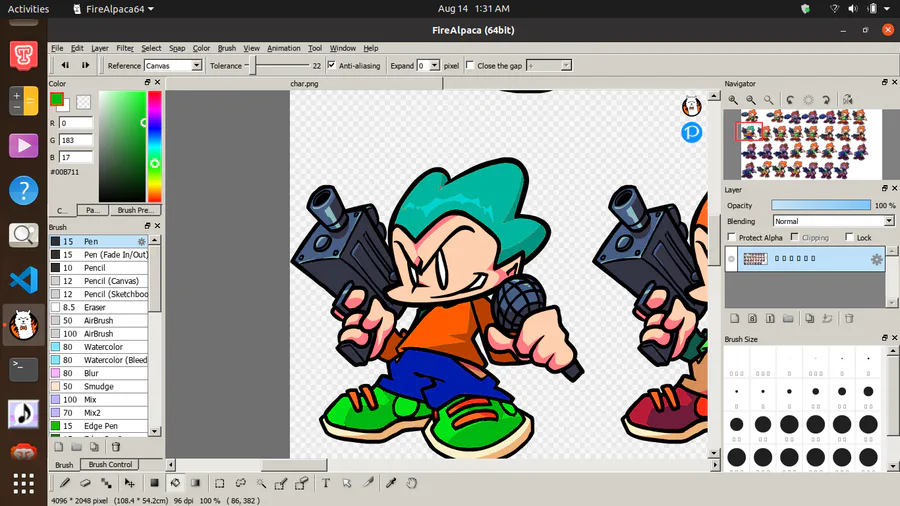The height and width of the screenshot is (506, 900).
Task: Switch to the Brush Pre... tab
Action: point(135,210)
